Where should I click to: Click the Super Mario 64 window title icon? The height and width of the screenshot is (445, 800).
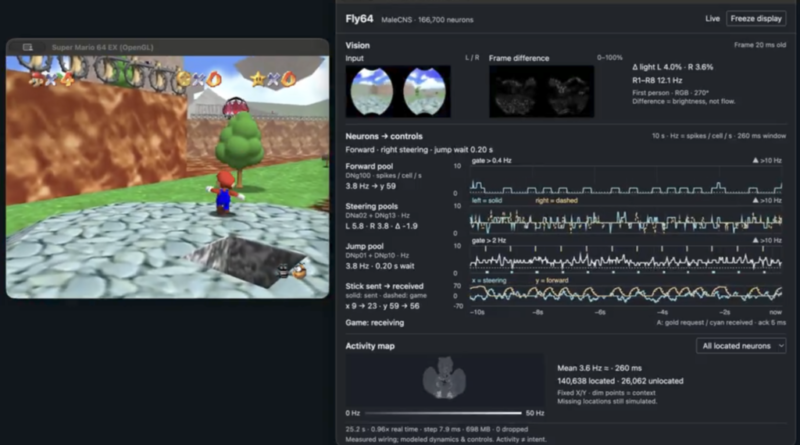(28, 47)
